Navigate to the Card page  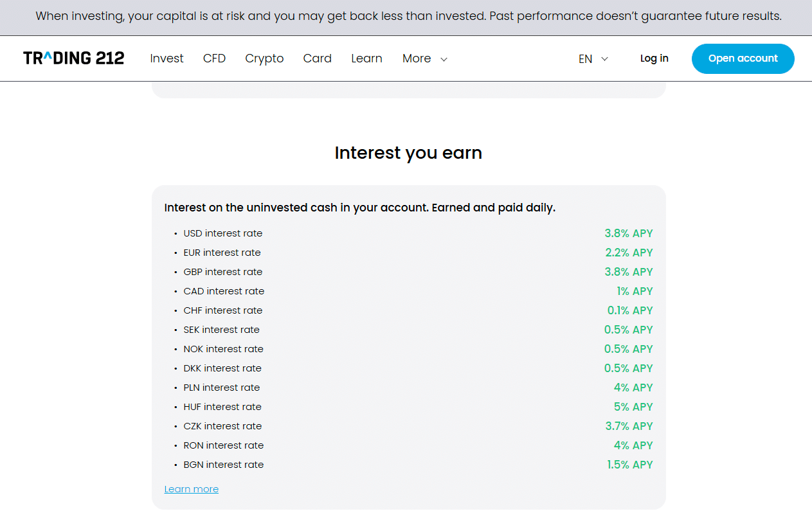tap(317, 58)
